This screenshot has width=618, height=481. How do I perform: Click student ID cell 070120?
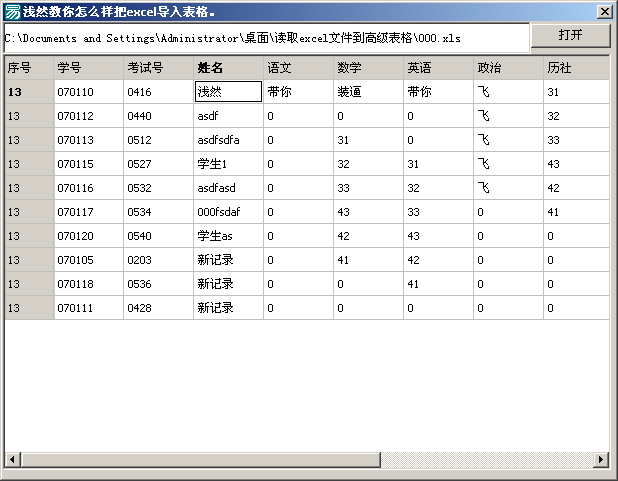coord(89,236)
